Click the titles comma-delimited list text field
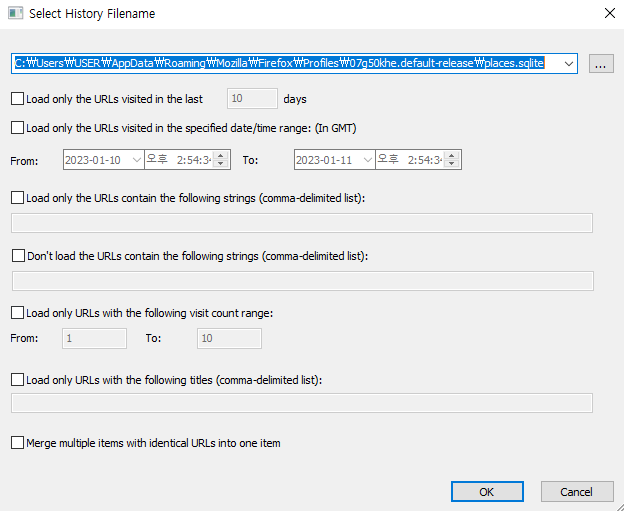Viewport: 624px width, 511px height. [x=302, y=403]
